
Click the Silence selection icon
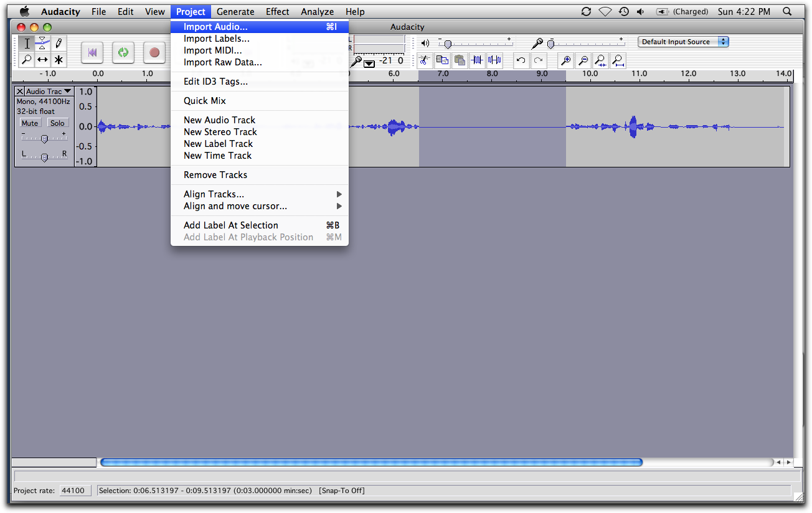click(494, 60)
